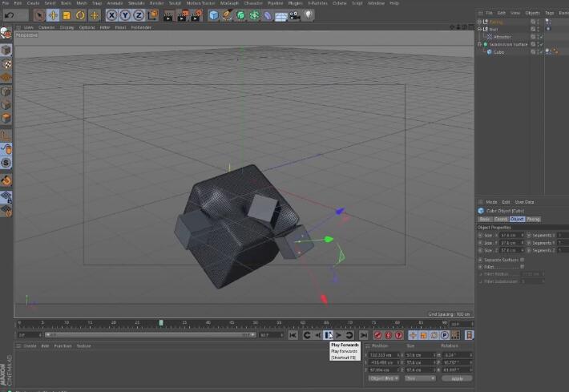This screenshot has height=392, width=569.
Task: Click the Go to End playback button
Action: pos(363,335)
